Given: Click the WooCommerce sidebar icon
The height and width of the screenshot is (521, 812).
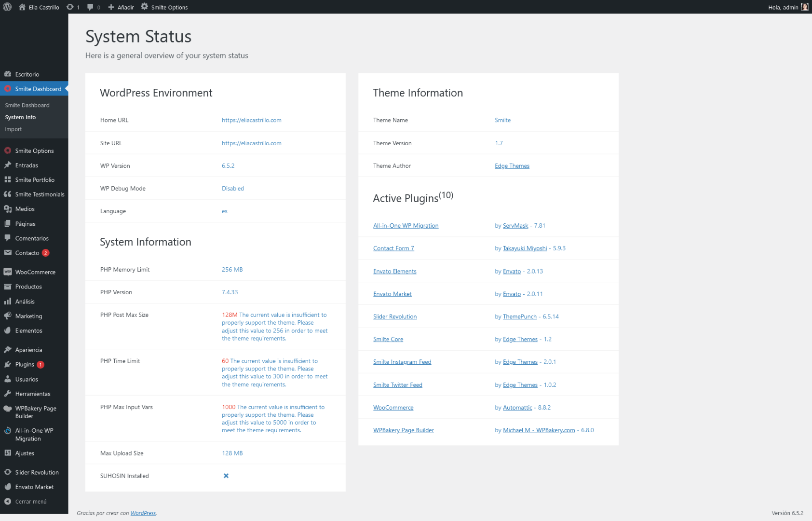Looking at the screenshot, I should coord(8,272).
